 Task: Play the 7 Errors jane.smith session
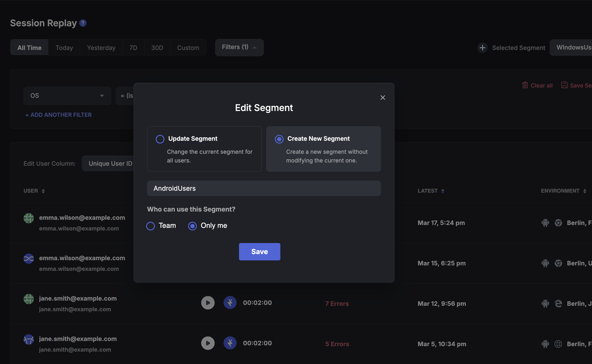click(208, 303)
